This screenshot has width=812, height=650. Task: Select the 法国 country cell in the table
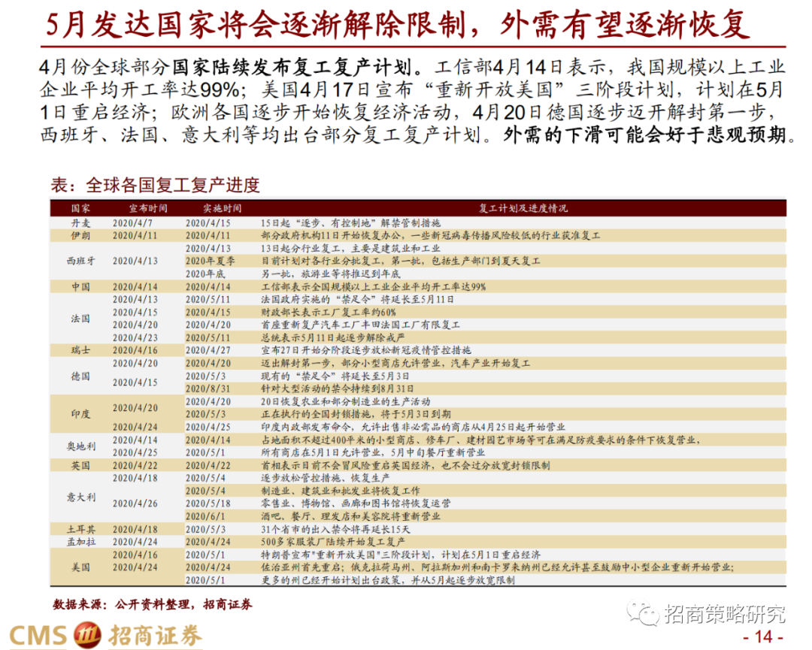[x=80, y=319]
